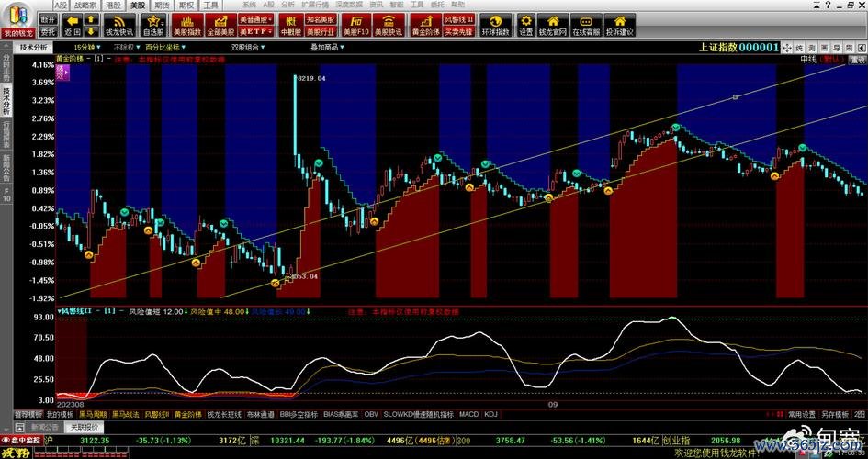Click the help question mark icon

click(829, 5)
